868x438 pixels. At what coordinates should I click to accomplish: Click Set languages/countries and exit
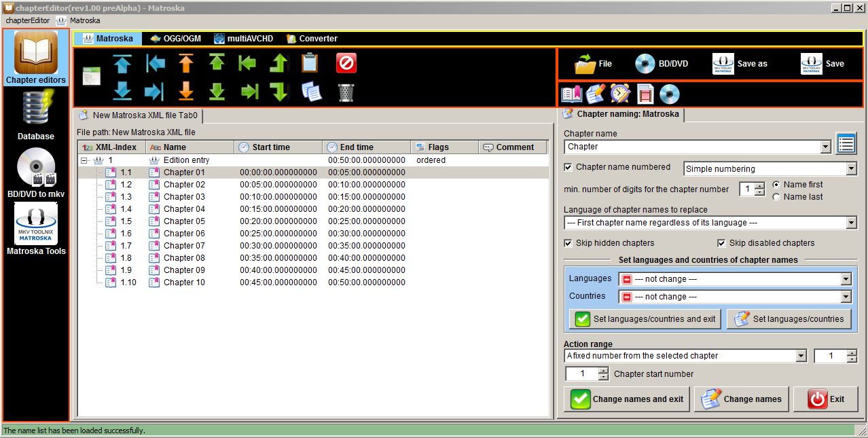pos(645,319)
